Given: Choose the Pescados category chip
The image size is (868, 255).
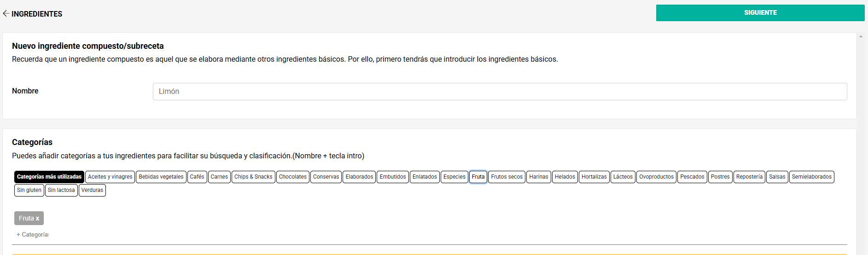Looking at the screenshot, I should [692, 177].
